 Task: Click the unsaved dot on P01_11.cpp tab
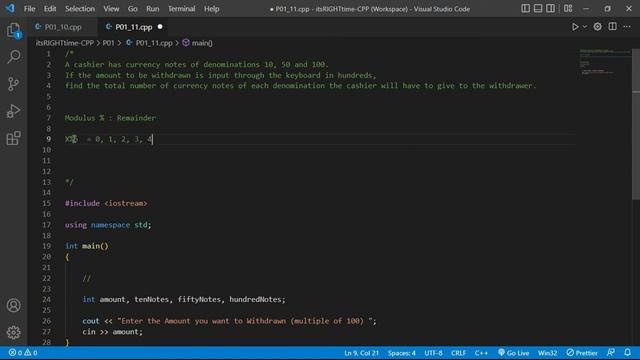click(x=160, y=27)
